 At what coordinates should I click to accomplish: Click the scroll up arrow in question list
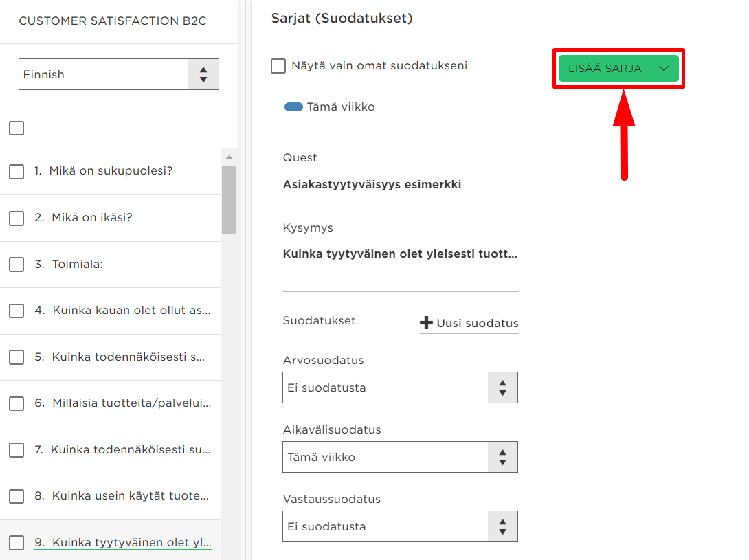pyautogui.click(x=230, y=157)
